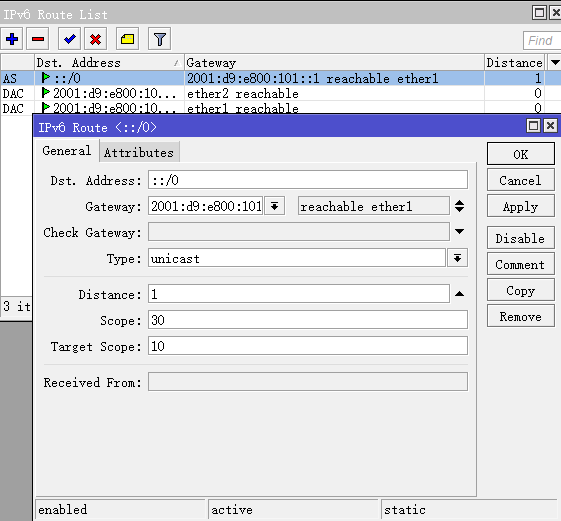The height and width of the screenshot is (521, 561).
Task: Select the General tab
Action: pyautogui.click(x=67, y=151)
